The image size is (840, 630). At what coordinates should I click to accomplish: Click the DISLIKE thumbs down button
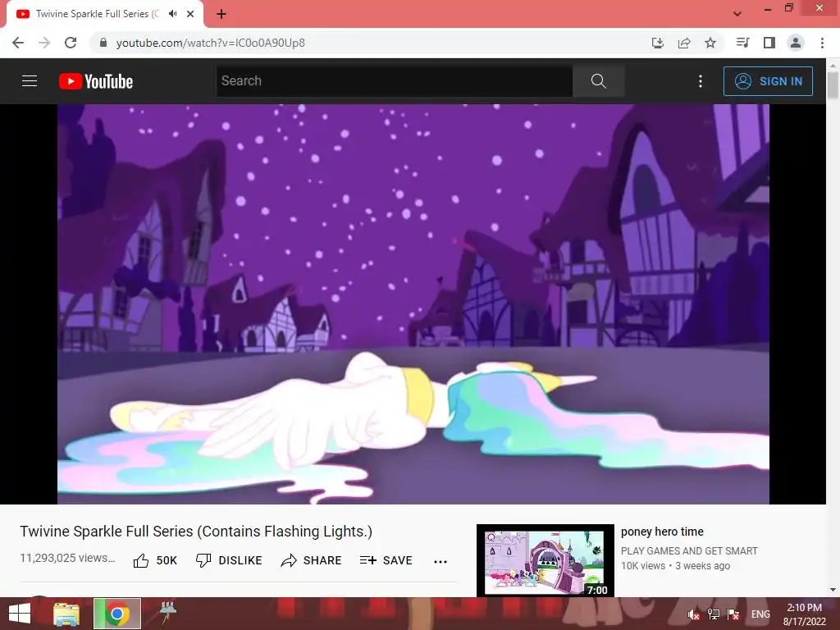click(229, 560)
